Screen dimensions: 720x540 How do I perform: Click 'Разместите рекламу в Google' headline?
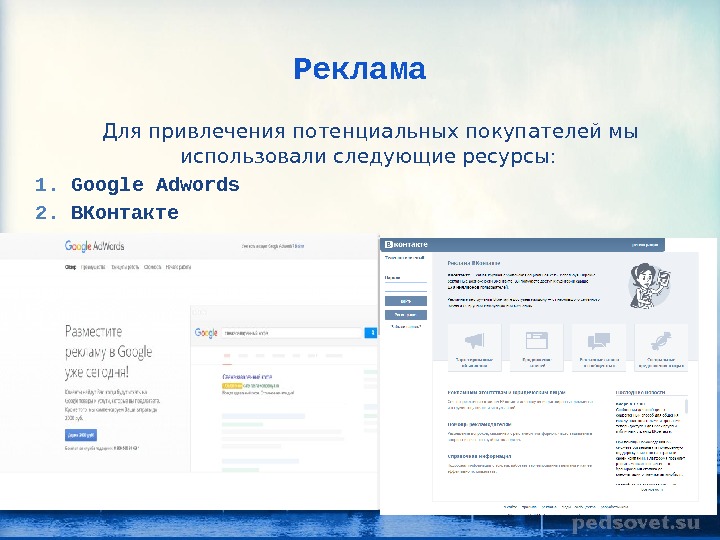(108, 351)
